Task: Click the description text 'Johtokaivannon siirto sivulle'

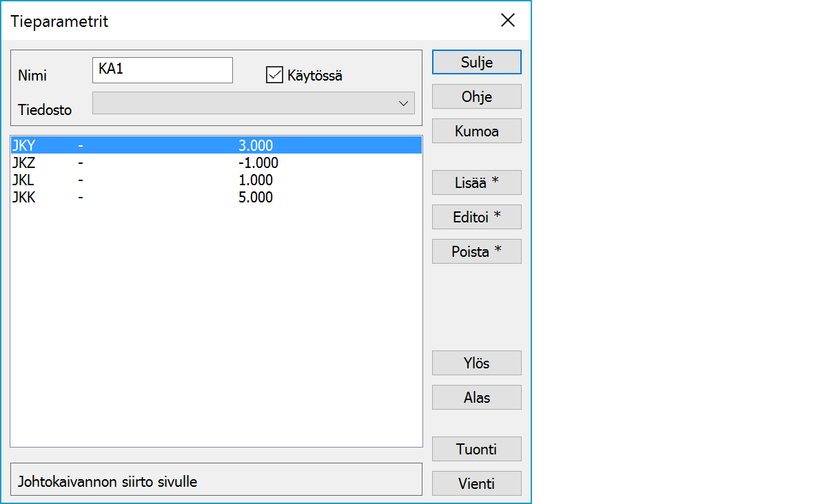Action: (108, 481)
